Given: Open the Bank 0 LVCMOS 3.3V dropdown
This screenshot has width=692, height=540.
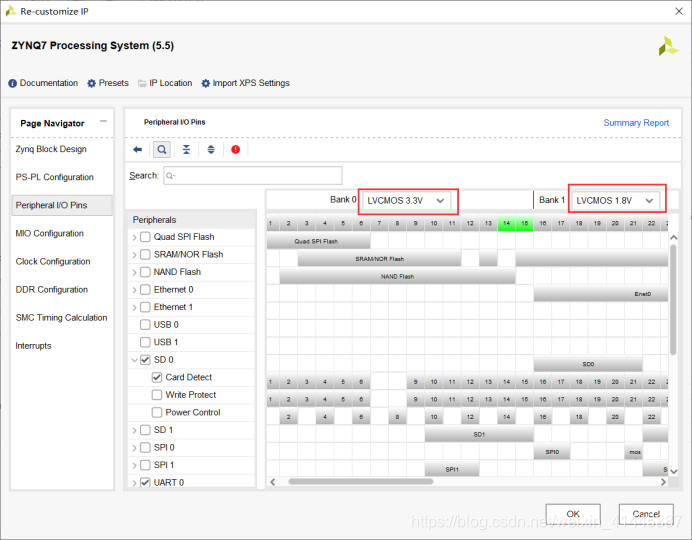Looking at the screenshot, I should coord(406,201).
